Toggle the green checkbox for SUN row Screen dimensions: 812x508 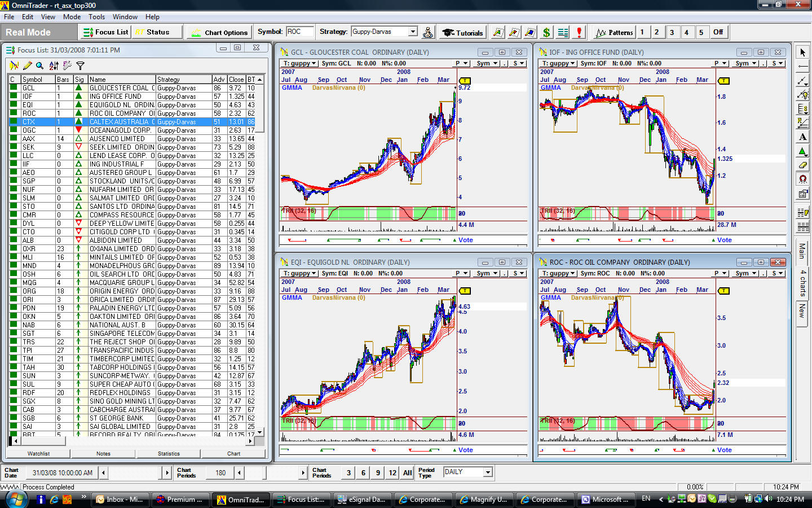click(x=13, y=376)
